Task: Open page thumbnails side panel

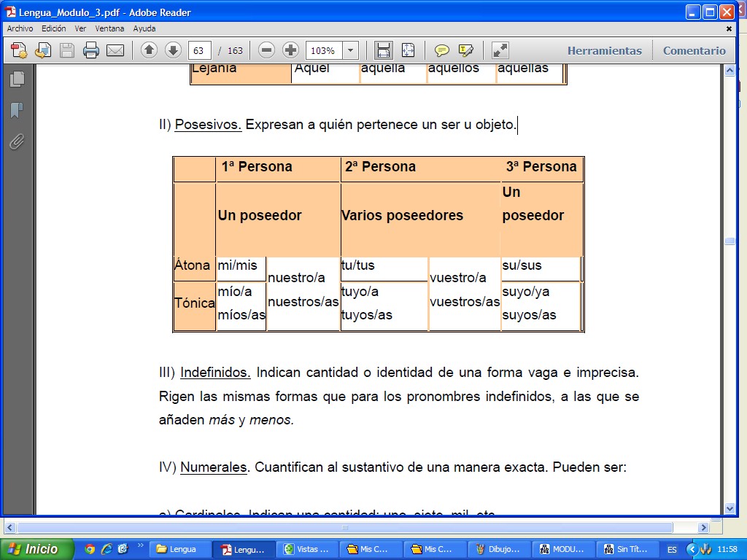Action: (x=17, y=79)
